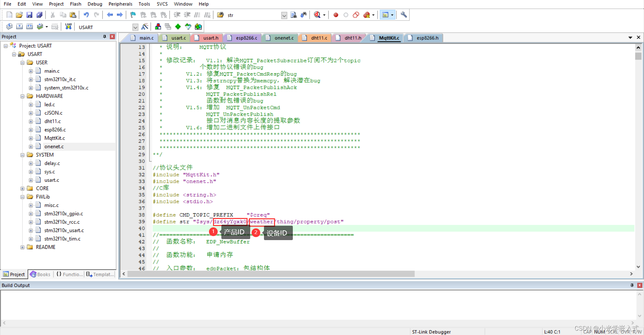Click the editor vertical scrollbar down arrow
644x335 pixels.
638,267
